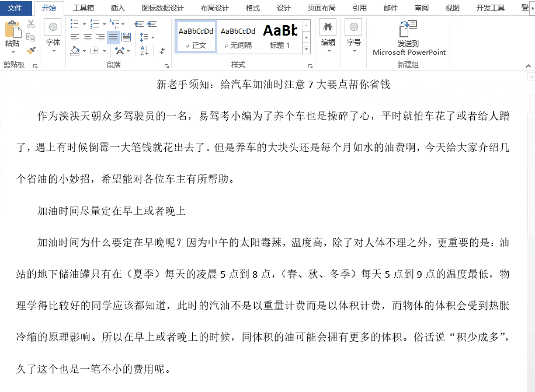Expand shading color dropdown arrow
Screen dimensions: 535x392
84,51
